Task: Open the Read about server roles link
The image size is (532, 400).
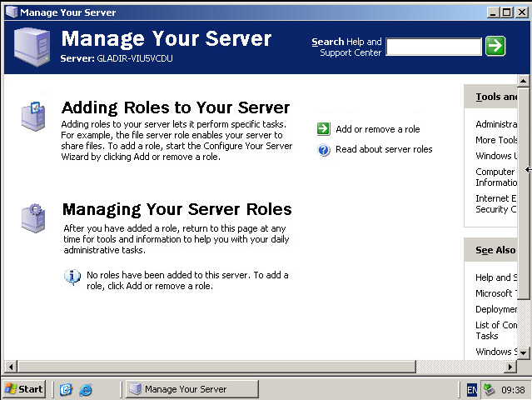Action: 384,150
